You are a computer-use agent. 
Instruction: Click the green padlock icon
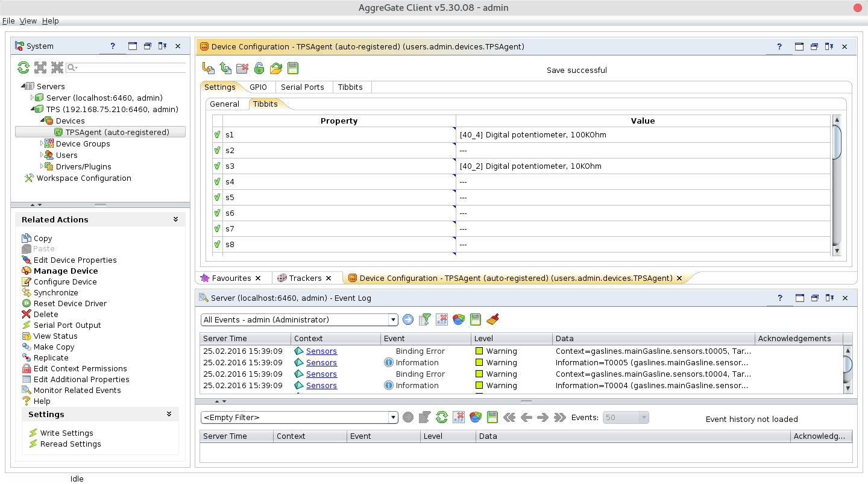[x=259, y=68]
